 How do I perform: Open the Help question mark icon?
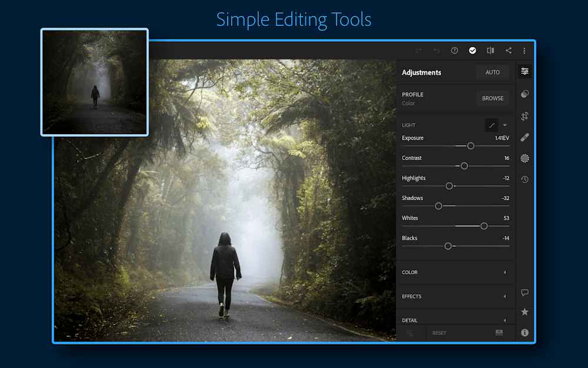[x=454, y=51]
